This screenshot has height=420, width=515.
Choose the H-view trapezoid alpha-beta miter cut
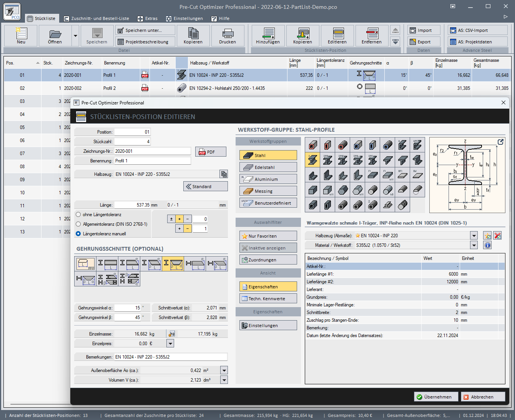tap(85, 279)
